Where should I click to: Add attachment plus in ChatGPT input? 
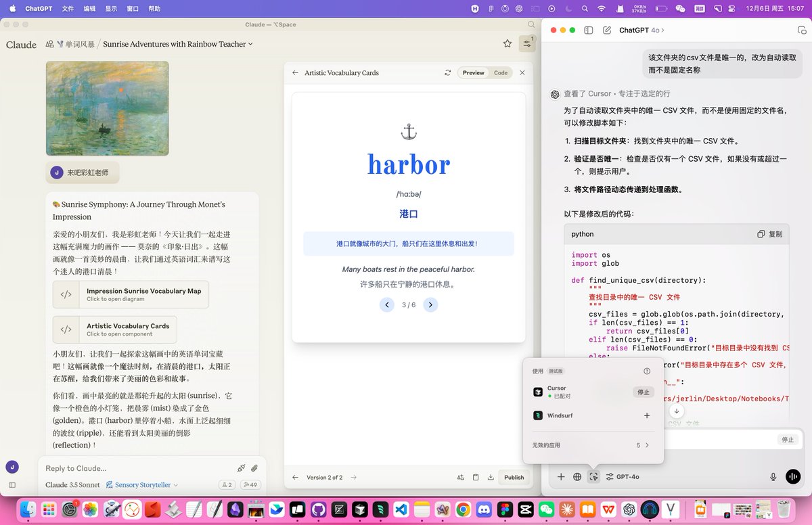(561, 477)
